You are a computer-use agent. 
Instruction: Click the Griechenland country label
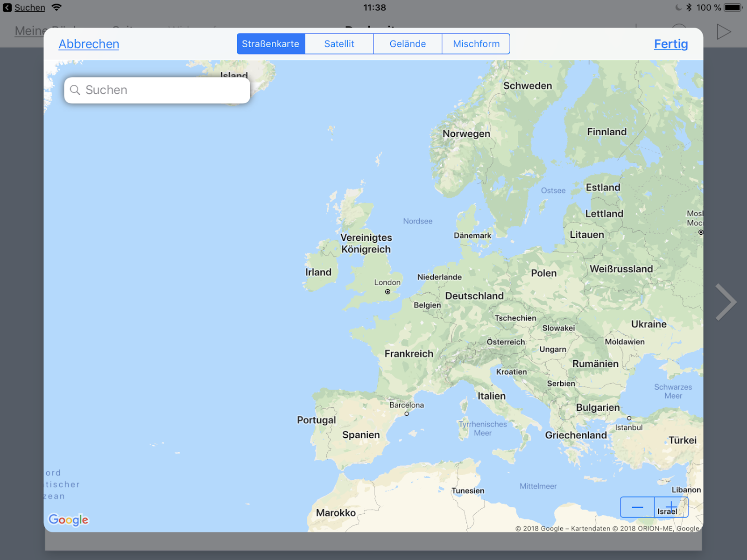576,435
